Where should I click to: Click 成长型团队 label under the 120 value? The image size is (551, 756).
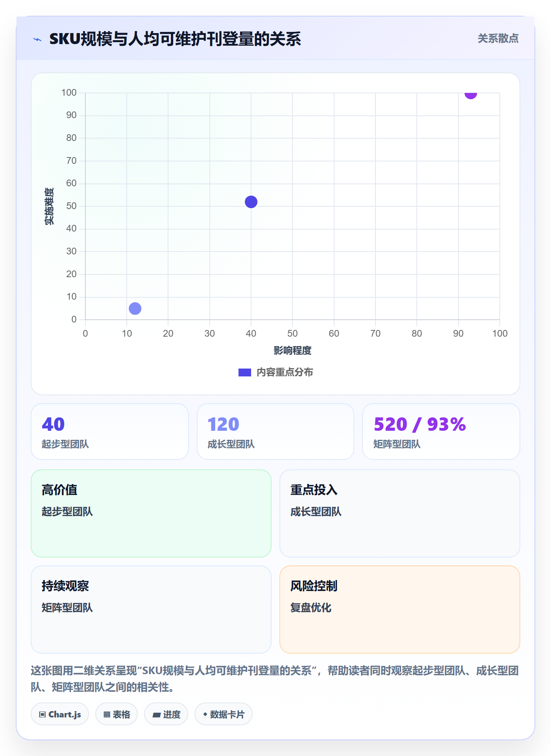[231, 444]
